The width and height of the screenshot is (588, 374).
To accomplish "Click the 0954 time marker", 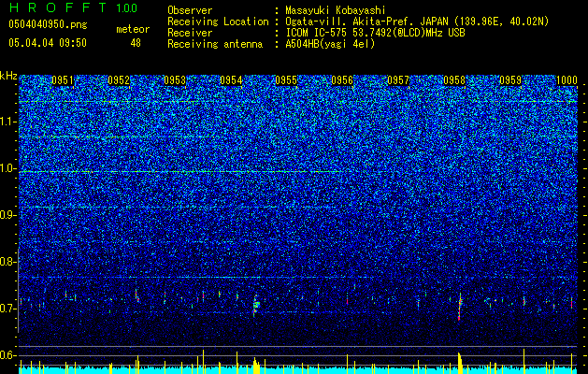I will (x=231, y=80).
